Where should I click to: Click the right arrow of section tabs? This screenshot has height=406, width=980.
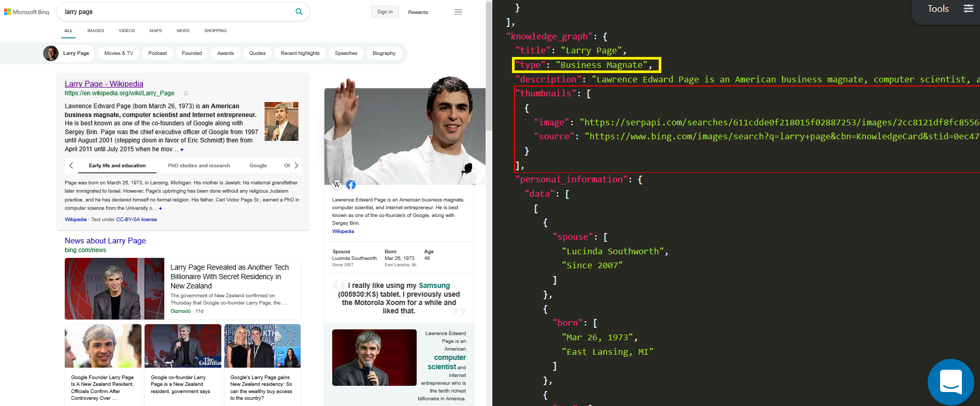(296, 166)
